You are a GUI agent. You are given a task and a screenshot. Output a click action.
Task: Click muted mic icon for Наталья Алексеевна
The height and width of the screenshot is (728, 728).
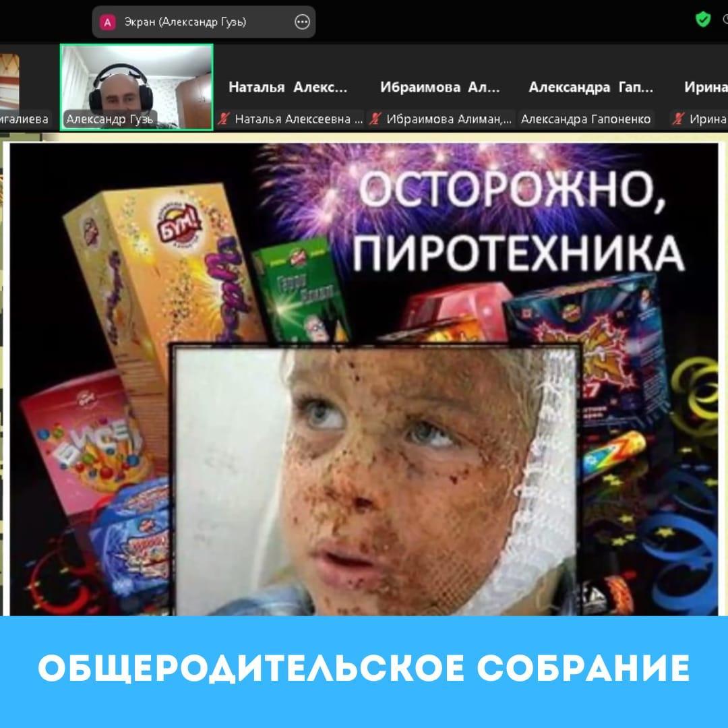pyautogui.click(x=224, y=119)
